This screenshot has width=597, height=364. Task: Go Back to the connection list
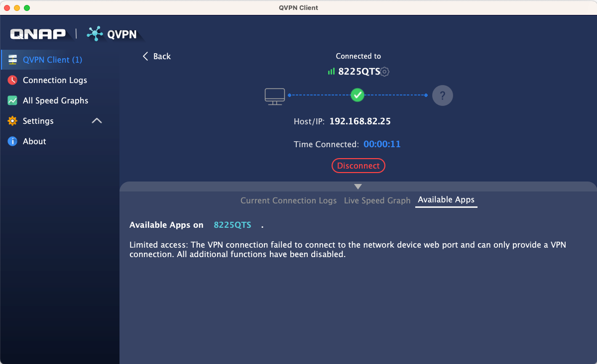click(x=156, y=56)
